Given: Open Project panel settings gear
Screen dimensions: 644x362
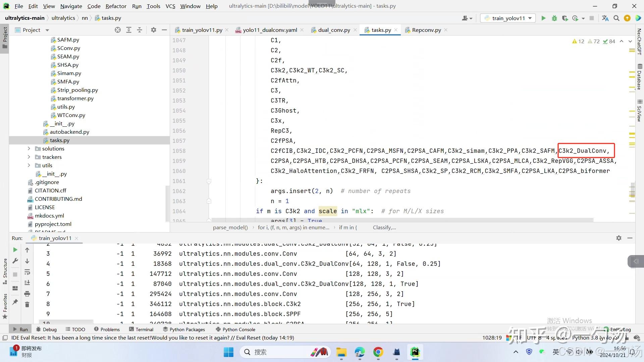Looking at the screenshot, I should click(153, 30).
